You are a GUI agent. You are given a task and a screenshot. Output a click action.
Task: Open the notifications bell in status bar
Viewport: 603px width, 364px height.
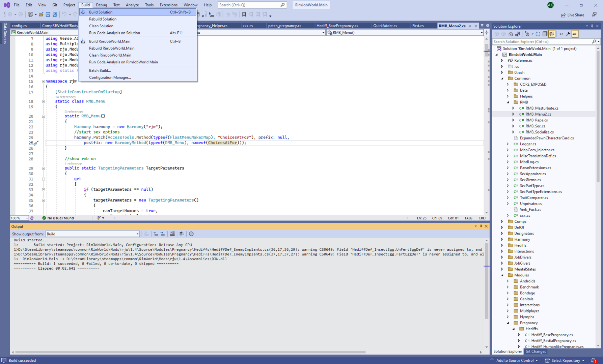tap(594, 361)
